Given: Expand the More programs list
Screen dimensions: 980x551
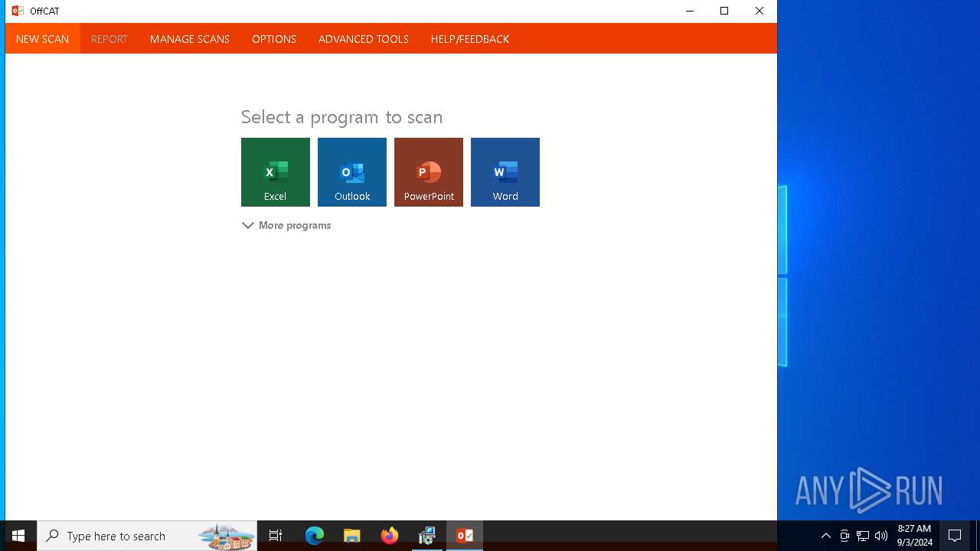Looking at the screenshot, I should [x=286, y=225].
